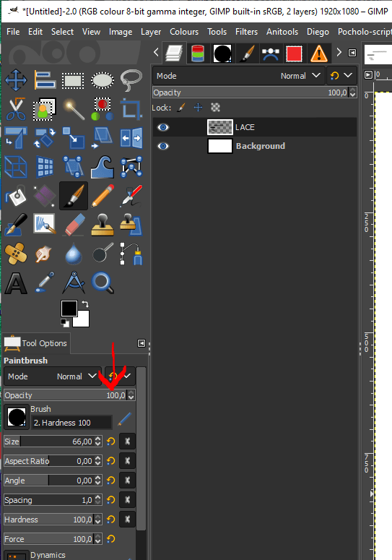
Task: Select the Text tool
Action: pyautogui.click(x=16, y=283)
